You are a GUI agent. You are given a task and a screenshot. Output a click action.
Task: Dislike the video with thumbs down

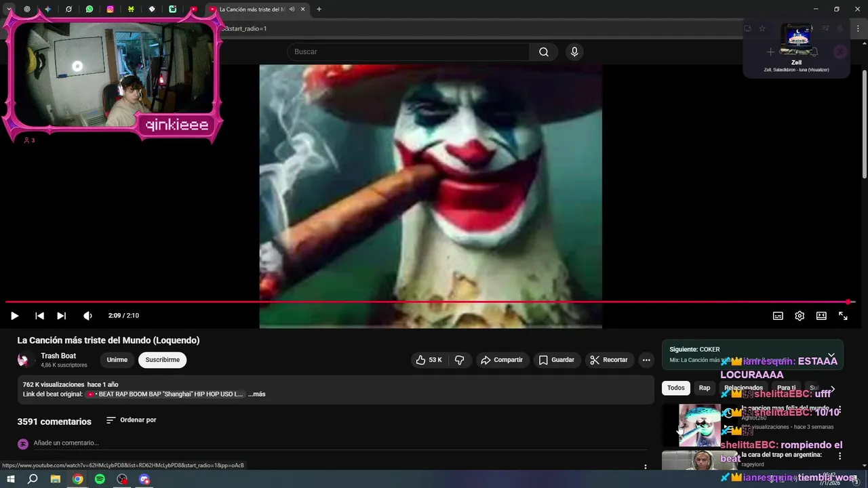tap(459, 360)
